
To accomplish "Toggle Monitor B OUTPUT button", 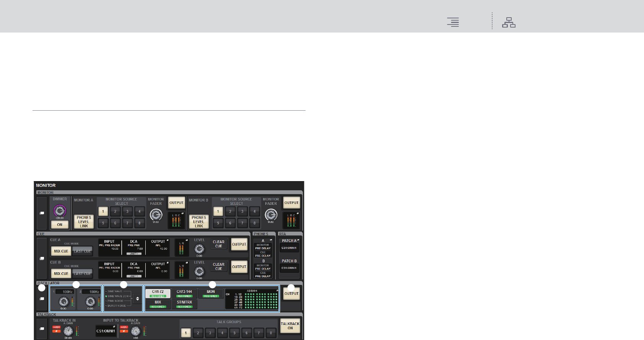I will pyautogui.click(x=291, y=203).
